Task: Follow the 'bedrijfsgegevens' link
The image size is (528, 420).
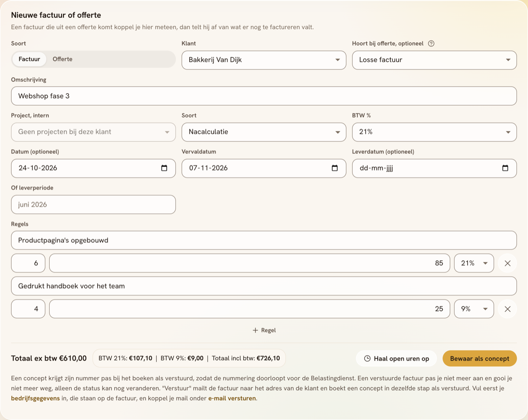Action: coord(35,398)
